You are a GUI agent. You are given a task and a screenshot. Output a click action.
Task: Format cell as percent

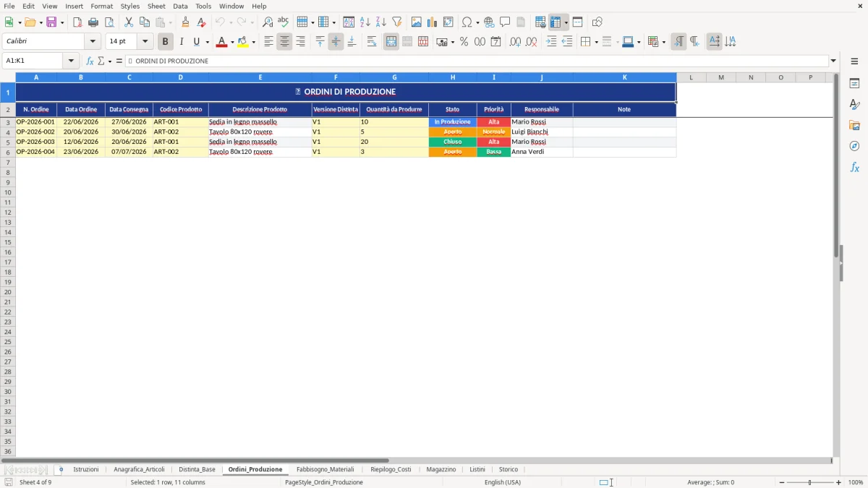[464, 42]
